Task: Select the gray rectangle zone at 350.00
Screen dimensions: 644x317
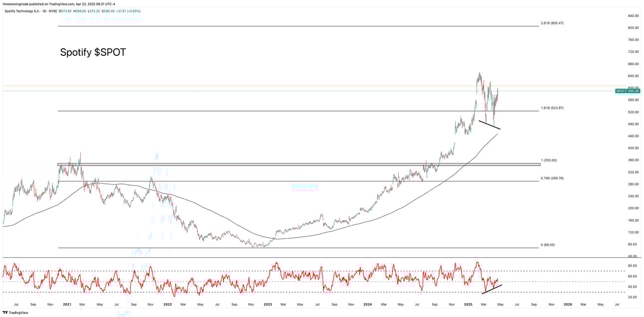Action: 299,164
